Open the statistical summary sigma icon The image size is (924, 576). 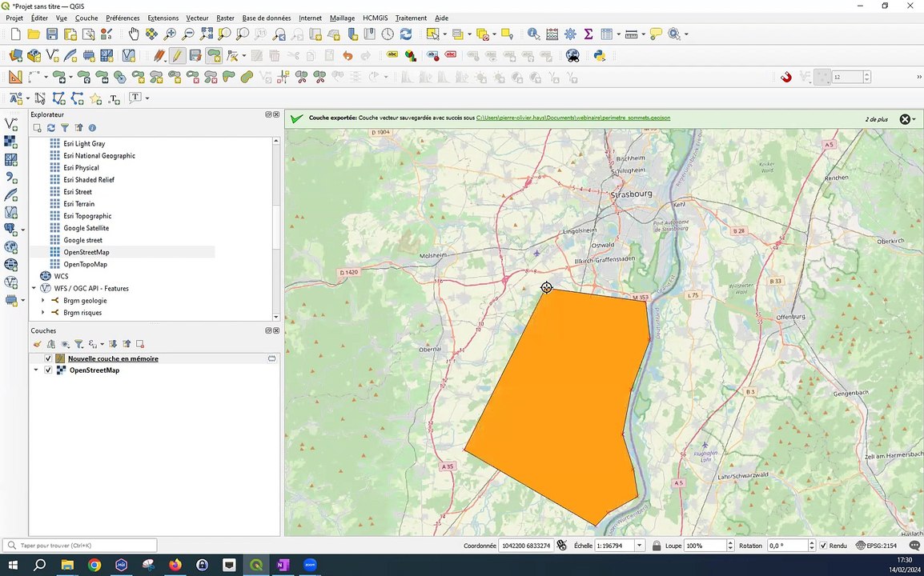[x=589, y=34]
